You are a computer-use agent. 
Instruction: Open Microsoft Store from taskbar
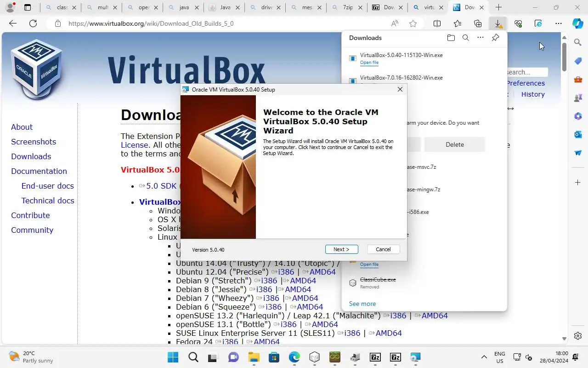click(274, 357)
